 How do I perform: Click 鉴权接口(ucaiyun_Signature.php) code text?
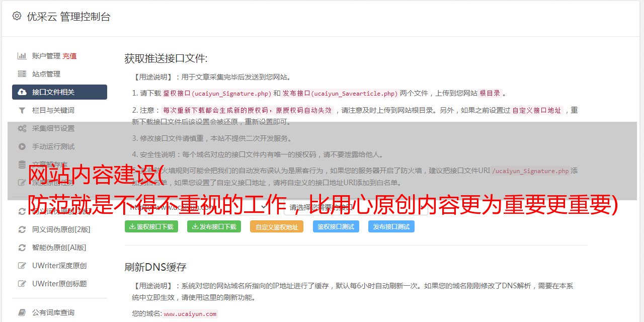(x=217, y=93)
